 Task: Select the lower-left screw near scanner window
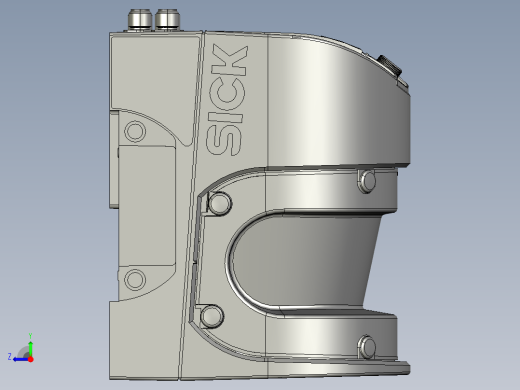click(x=212, y=315)
